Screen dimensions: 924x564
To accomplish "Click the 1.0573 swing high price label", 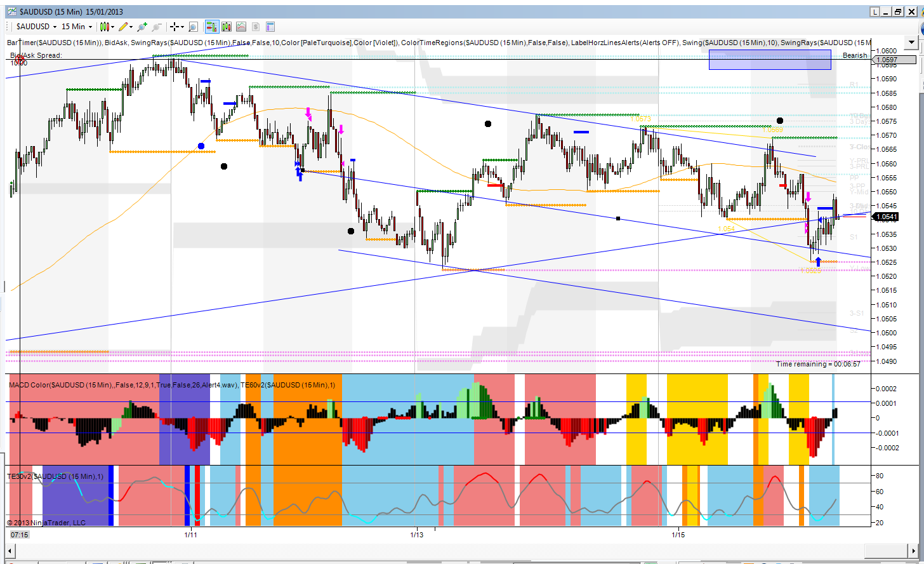I will [641, 119].
